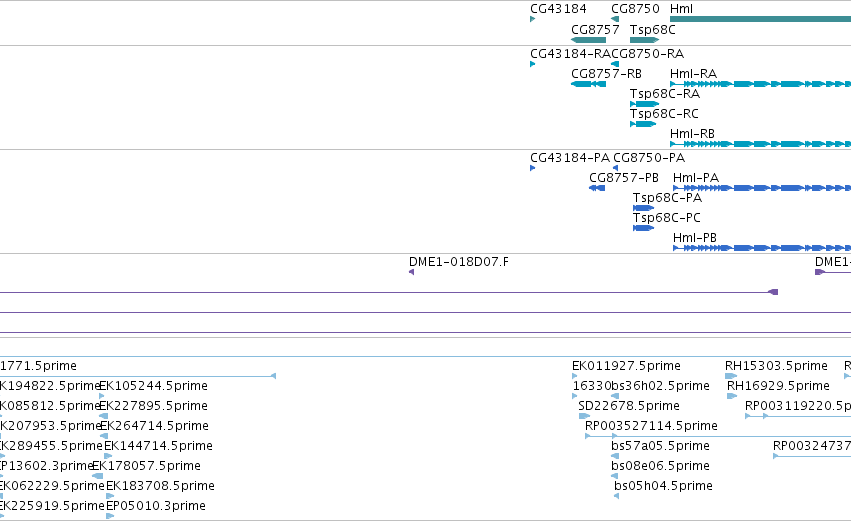Open the K062229.5prime EST label
Viewport: 851px width, 521px height.
52,486
